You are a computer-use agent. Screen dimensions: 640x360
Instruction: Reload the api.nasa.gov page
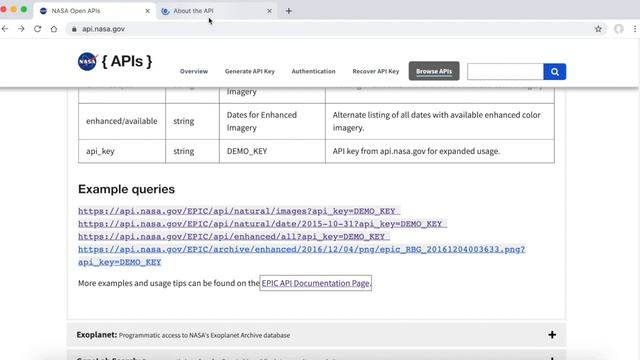38,29
